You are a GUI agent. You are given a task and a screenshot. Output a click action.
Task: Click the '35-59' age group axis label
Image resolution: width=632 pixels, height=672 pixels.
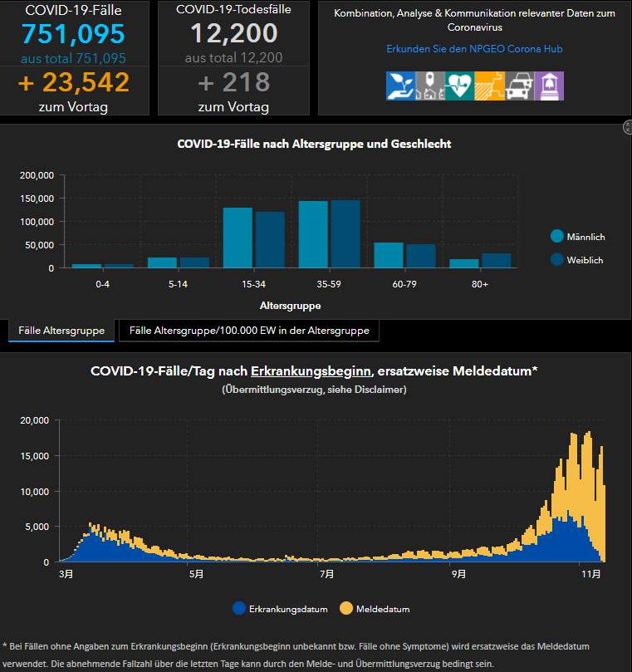[329, 284]
